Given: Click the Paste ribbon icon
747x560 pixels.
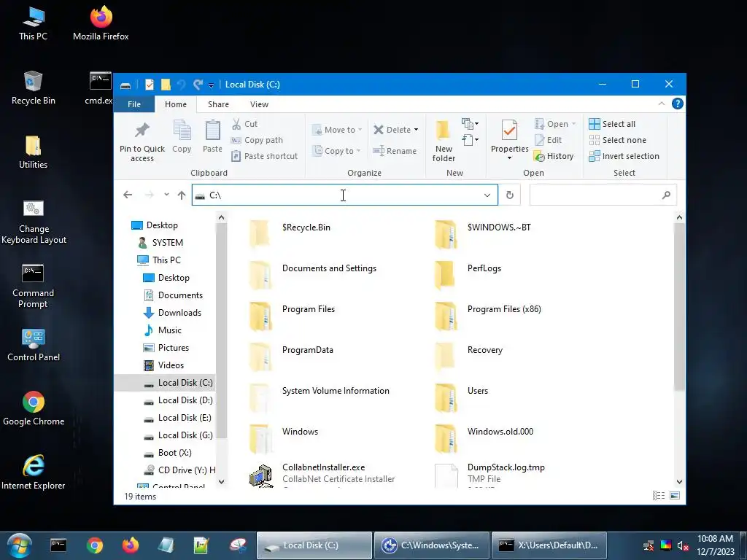Looking at the screenshot, I should click(212, 131).
